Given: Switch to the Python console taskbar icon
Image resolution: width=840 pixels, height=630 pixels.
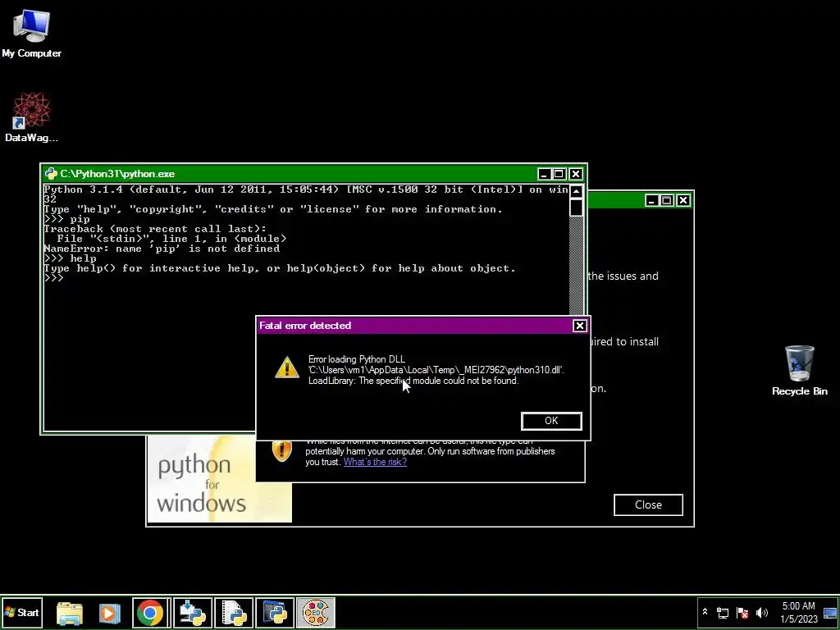Looking at the screenshot, I should [x=275, y=613].
